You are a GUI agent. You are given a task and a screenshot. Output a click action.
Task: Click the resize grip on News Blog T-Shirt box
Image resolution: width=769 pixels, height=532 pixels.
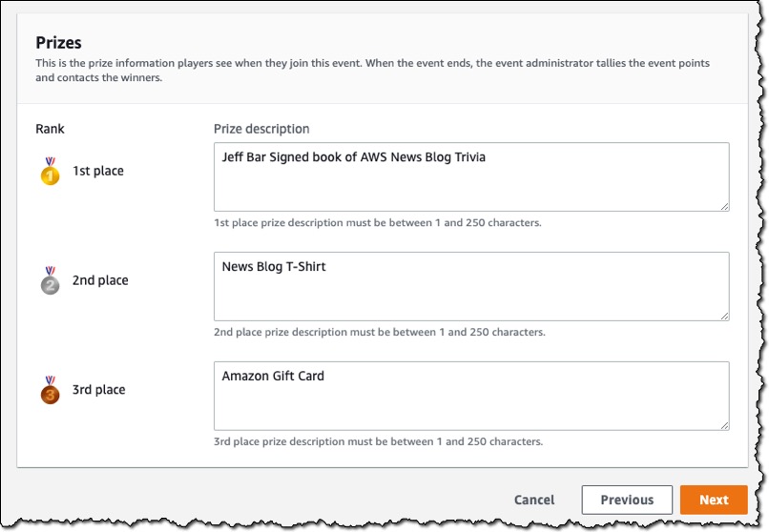tap(724, 317)
